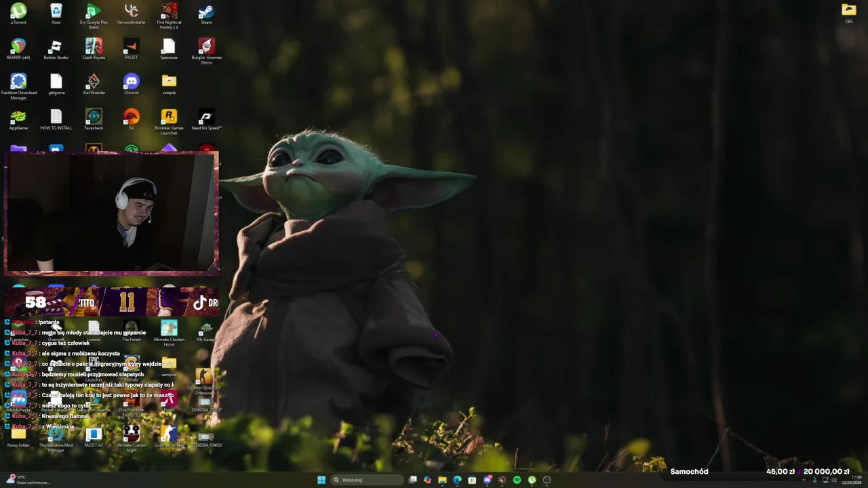This screenshot has width=868, height=488.
Task: Open Task View from taskbar
Action: pos(412,480)
